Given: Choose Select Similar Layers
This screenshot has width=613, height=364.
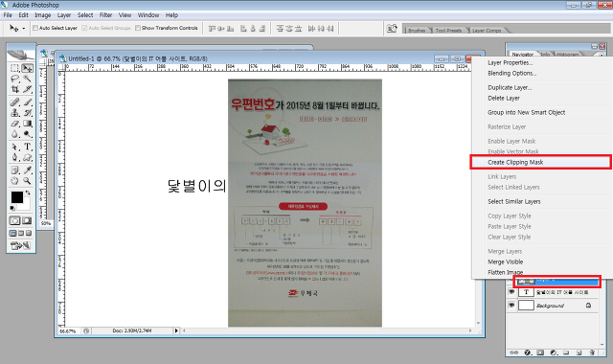Looking at the screenshot, I should coord(514,202).
